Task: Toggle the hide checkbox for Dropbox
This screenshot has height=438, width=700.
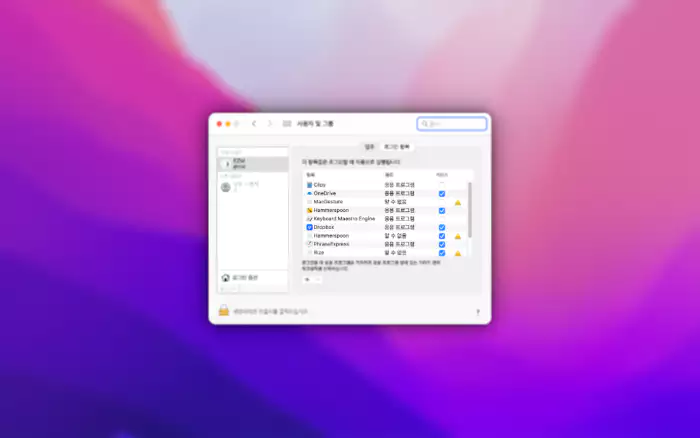Action: 442,228
